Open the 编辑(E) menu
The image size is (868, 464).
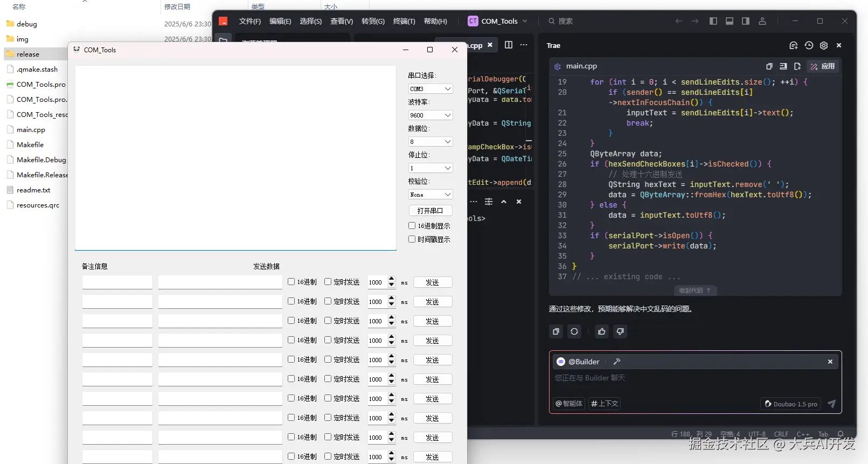point(280,21)
